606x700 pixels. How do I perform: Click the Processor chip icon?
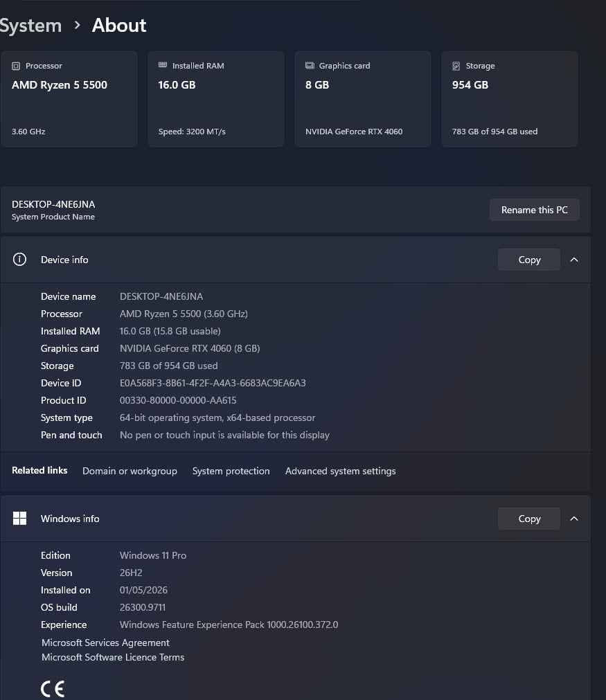point(16,66)
